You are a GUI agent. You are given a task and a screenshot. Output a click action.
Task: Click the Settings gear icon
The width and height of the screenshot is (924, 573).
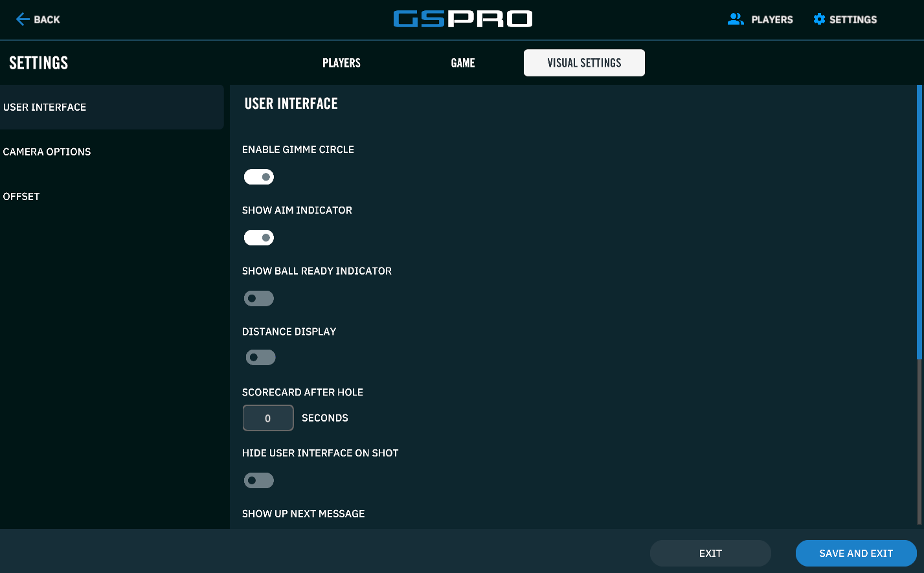[819, 19]
